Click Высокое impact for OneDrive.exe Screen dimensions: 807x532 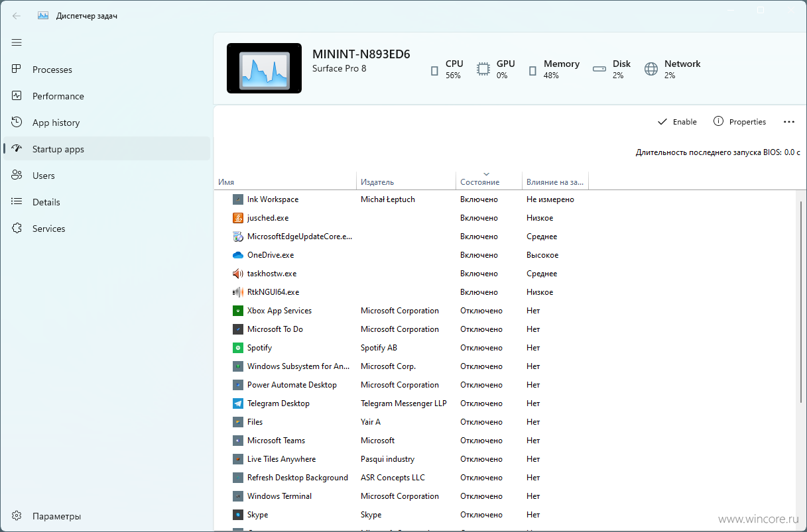click(x=542, y=255)
